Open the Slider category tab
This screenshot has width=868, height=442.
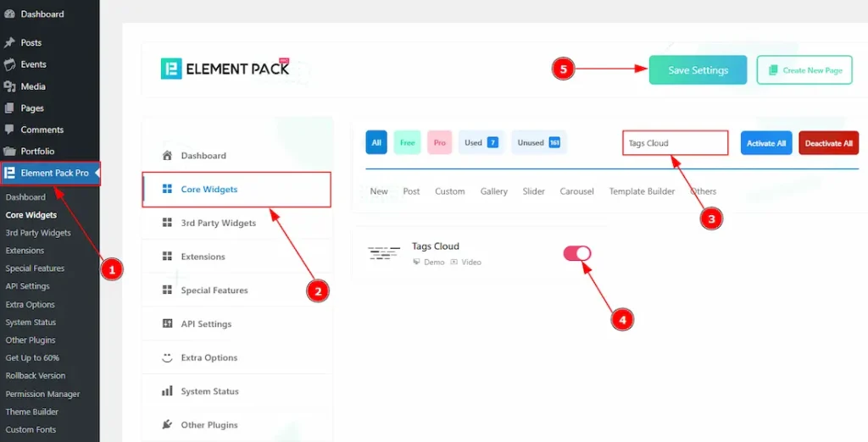534,191
